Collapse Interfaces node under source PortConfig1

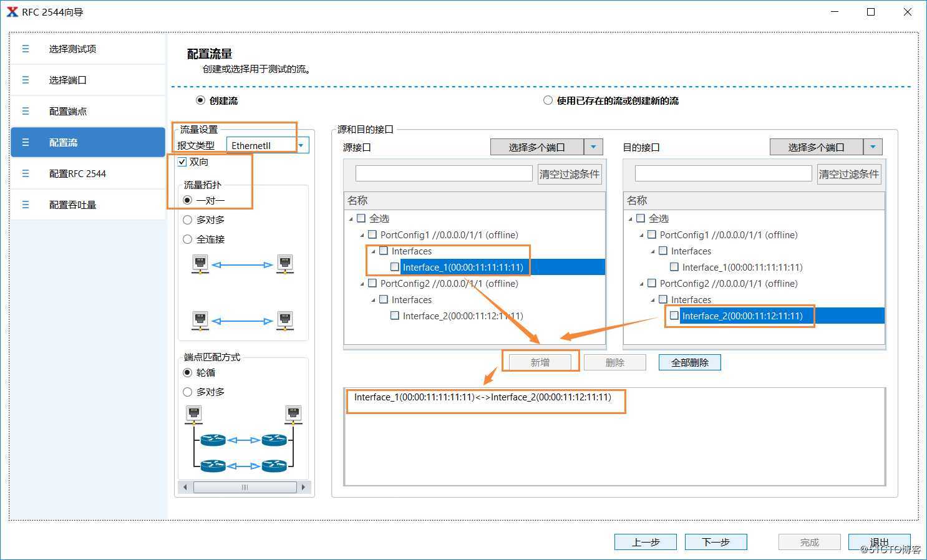pyautogui.click(x=374, y=251)
